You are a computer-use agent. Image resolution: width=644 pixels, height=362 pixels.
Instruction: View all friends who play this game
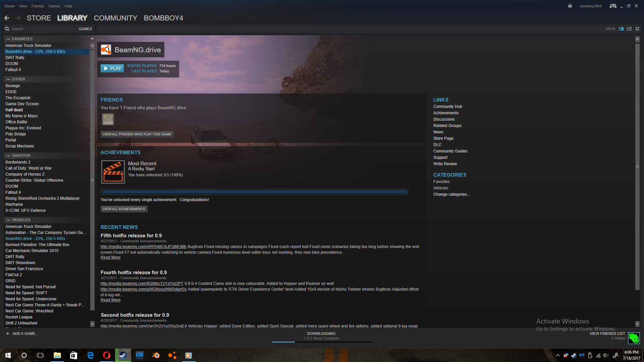coord(137,134)
